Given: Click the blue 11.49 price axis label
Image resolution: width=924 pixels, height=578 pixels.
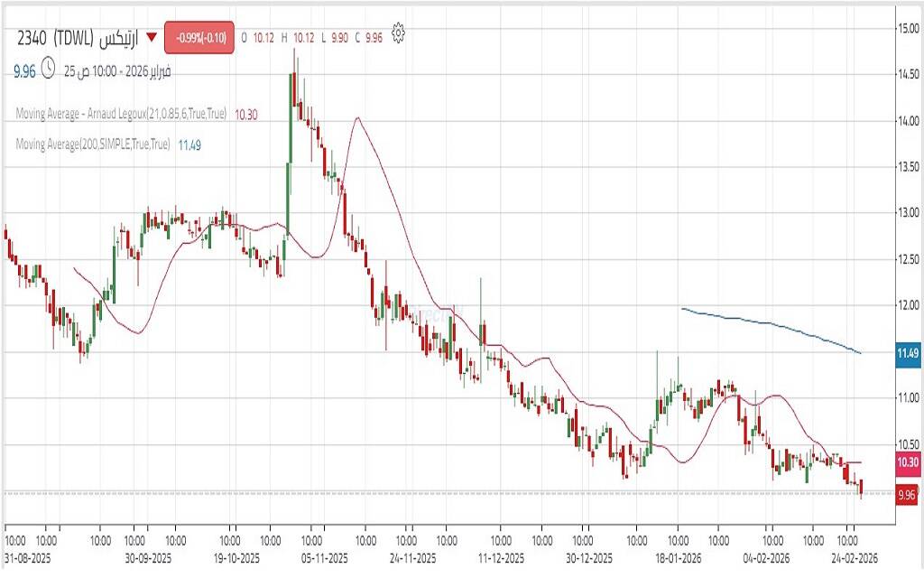Looking at the screenshot, I should tap(907, 353).
